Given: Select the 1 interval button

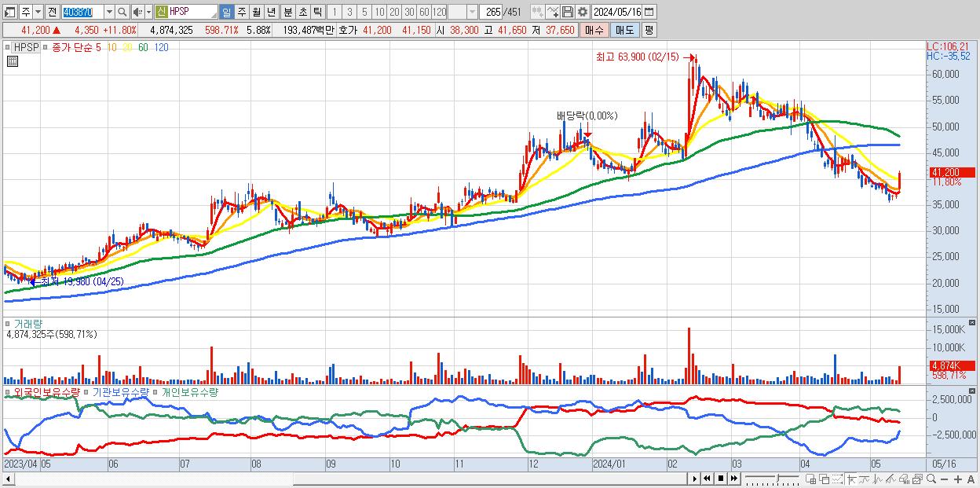Looking at the screenshot, I should [x=334, y=13].
